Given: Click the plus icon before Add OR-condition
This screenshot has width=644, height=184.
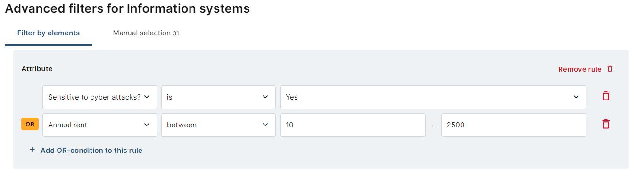Looking at the screenshot, I should coord(33,150).
